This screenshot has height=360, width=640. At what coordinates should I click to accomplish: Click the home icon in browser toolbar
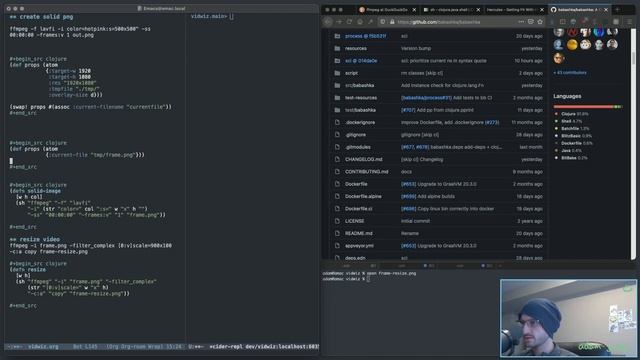point(360,22)
